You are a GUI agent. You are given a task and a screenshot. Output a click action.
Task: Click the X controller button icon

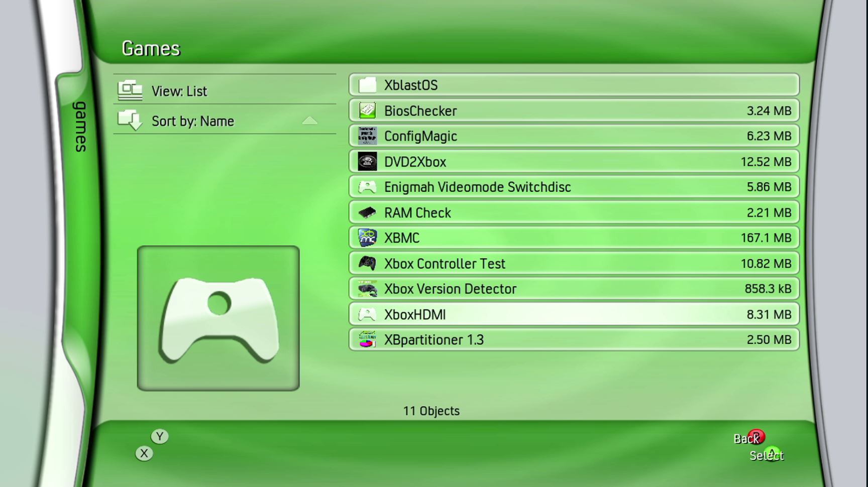(x=144, y=453)
